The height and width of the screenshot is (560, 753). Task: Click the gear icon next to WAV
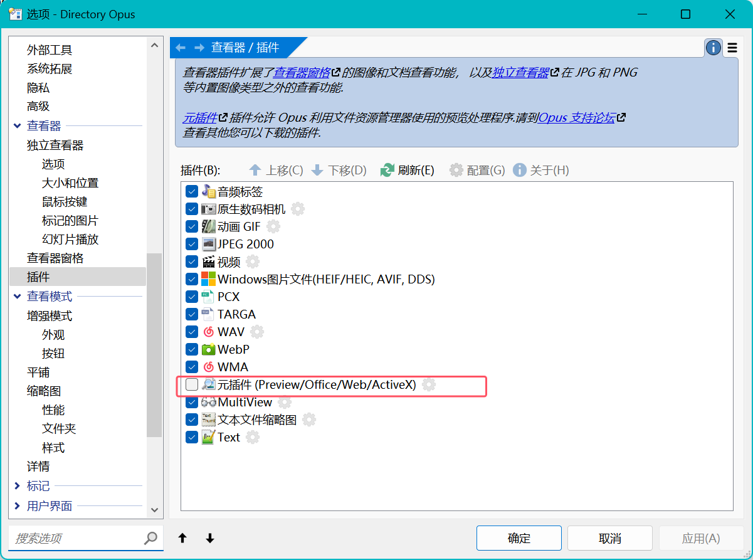[257, 332]
